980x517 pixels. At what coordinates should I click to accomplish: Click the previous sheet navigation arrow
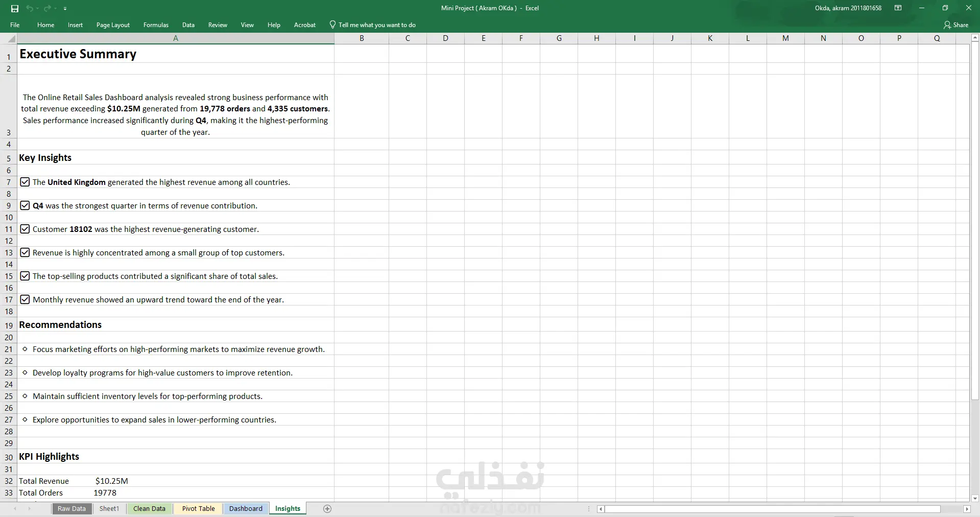15,509
